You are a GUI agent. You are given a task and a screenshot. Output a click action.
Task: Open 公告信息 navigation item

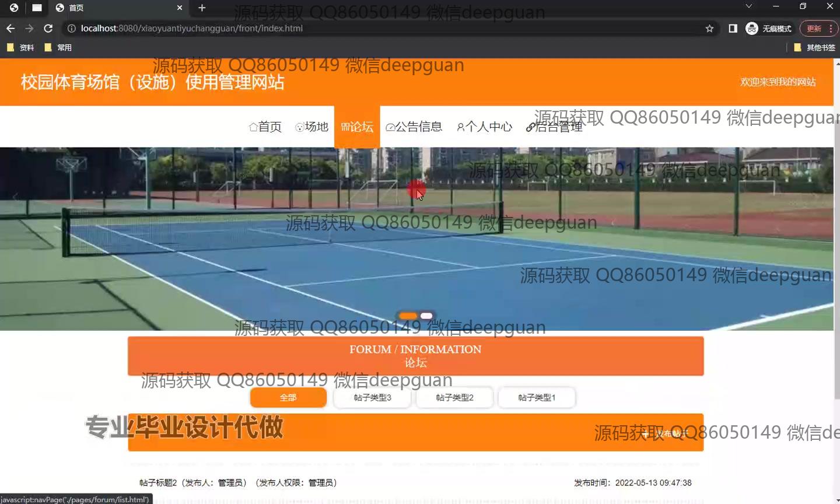point(414,127)
